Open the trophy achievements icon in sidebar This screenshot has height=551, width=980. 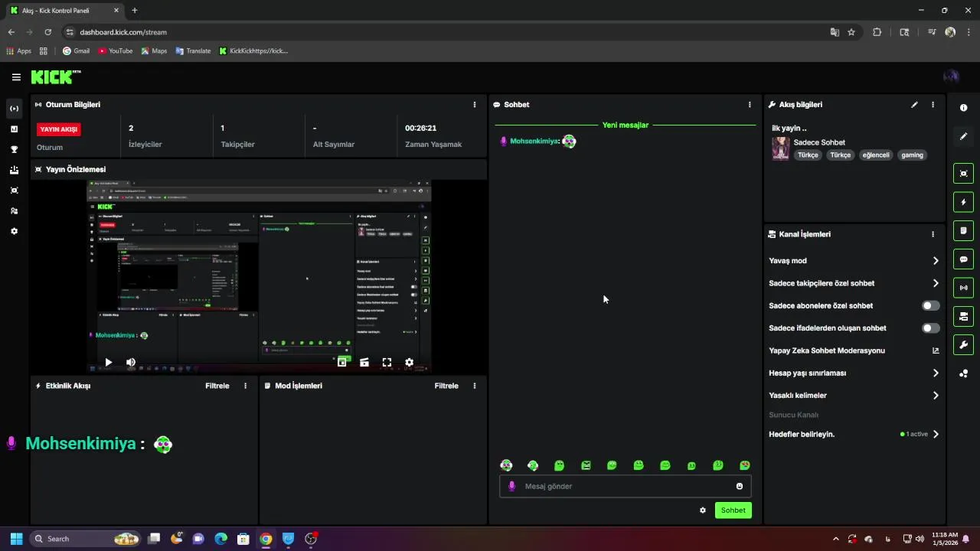pos(14,149)
